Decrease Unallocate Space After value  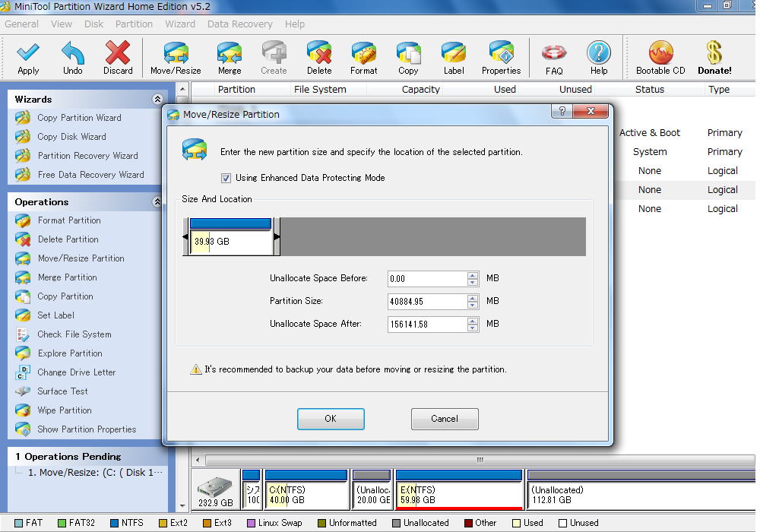[x=473, y=328]
